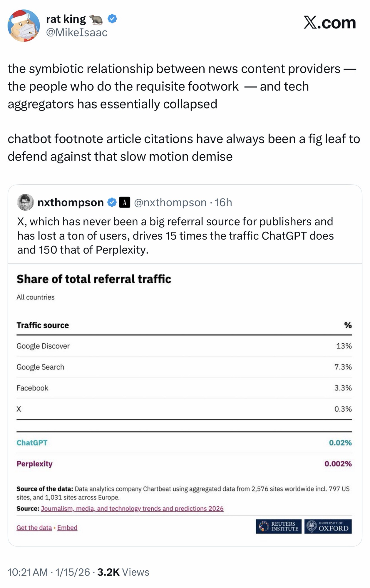Click the 16h timestamp on quoted post
The width and height of the screenshot is (370, 588).
[223, 203]
